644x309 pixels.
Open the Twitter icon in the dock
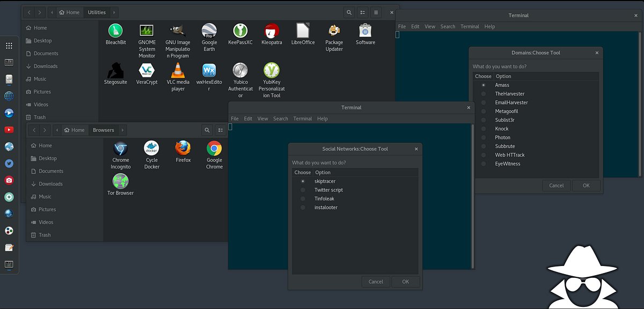click(x=9, y=163)
